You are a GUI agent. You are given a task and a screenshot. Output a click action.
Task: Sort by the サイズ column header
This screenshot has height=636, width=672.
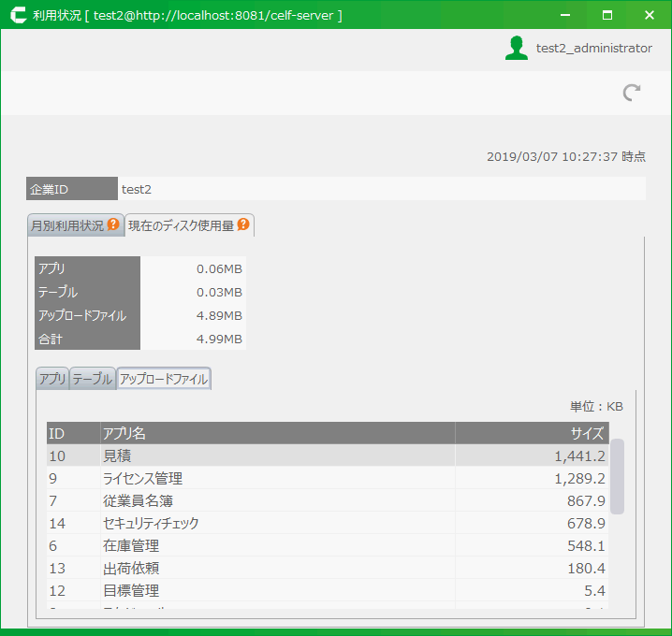(531, 433)
